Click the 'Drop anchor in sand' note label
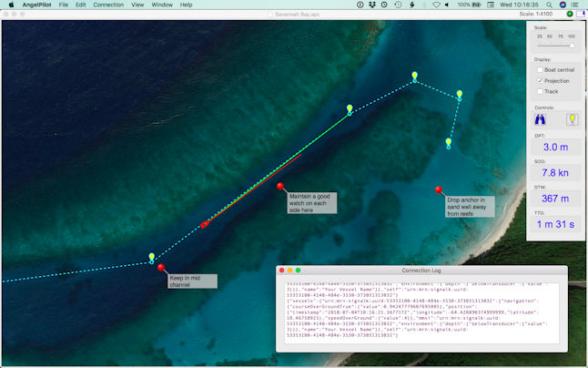This screenshot has height=368, width=588. tap(470, 207)
